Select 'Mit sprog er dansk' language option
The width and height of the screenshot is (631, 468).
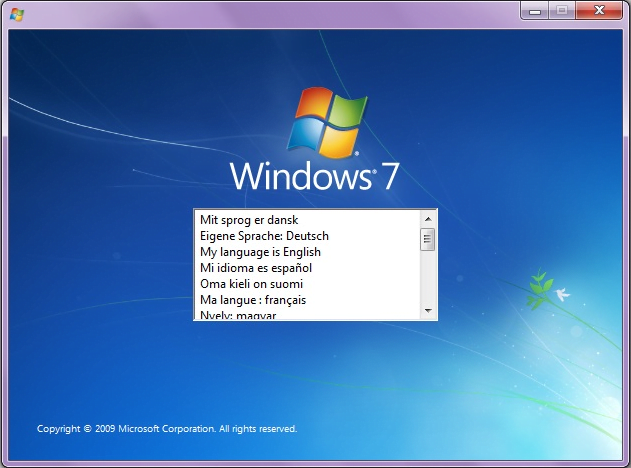tap(307, 220)
